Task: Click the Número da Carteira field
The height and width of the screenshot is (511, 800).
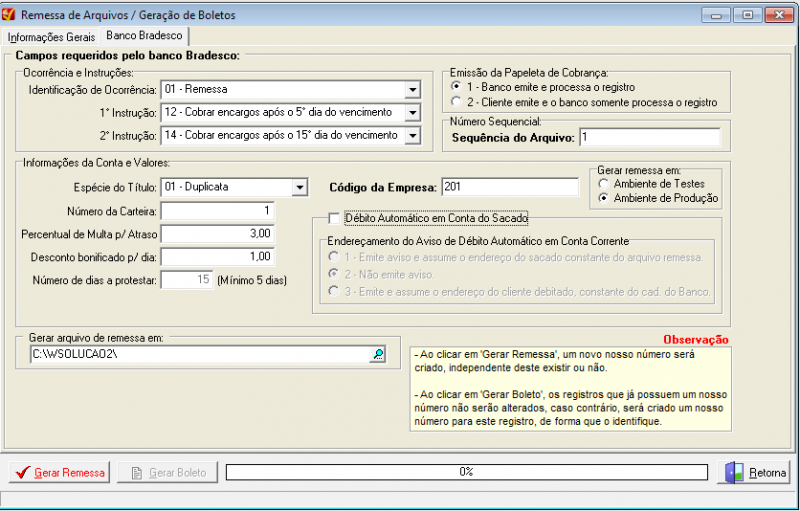Action: coord(218,211)
